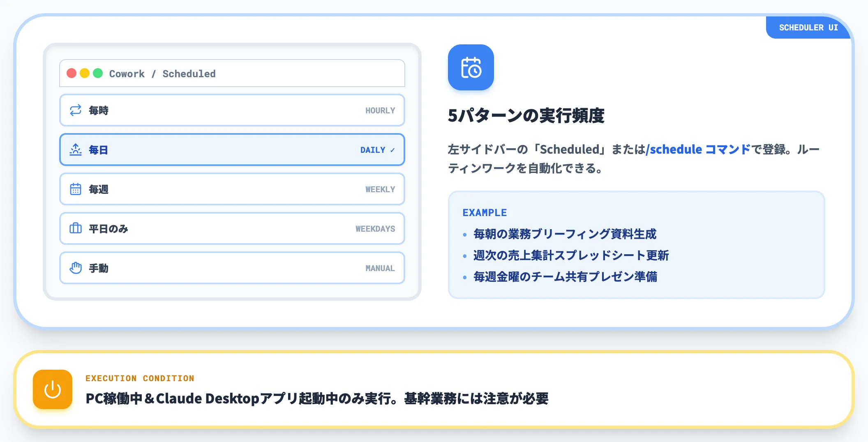
Task: Click the briefcase icon beside 平日のみ
Action: coord(76,228)
